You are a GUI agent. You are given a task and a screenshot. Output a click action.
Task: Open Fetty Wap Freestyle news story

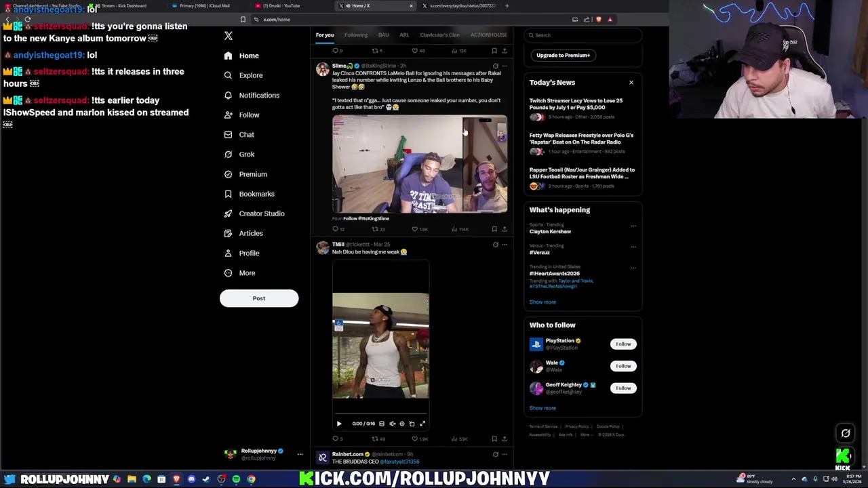(x=582, y=144)
